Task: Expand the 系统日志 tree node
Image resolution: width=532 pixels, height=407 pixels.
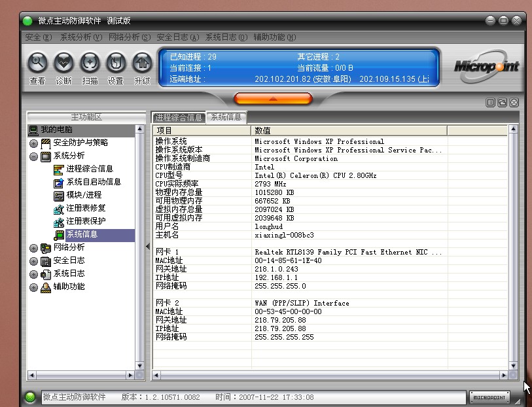Action: [x=33, y=274]
